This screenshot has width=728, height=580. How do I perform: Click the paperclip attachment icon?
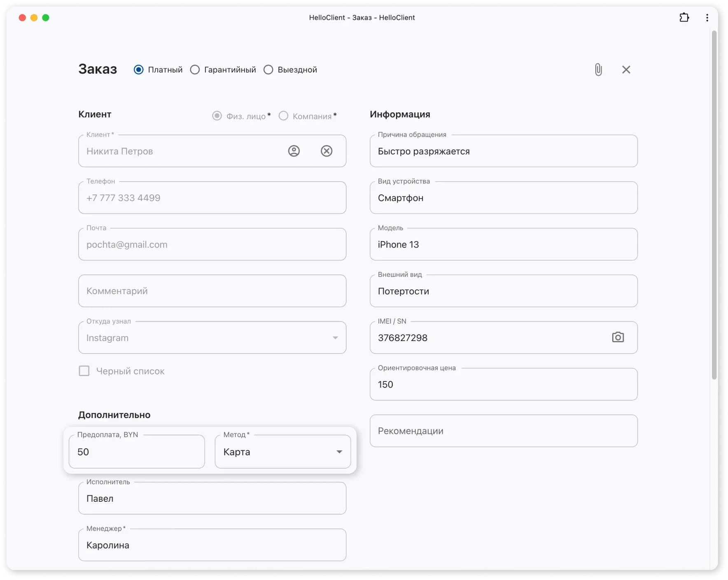[598, 70]
